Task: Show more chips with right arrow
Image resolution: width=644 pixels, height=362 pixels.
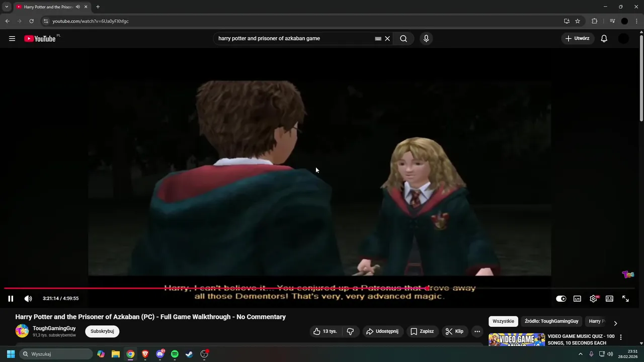Action: (615, 323)
